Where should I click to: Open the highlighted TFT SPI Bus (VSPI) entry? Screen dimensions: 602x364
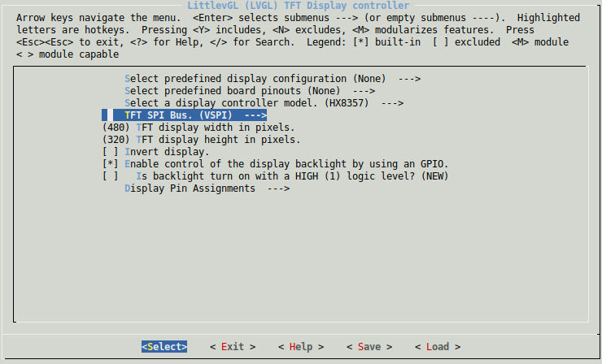185,115
